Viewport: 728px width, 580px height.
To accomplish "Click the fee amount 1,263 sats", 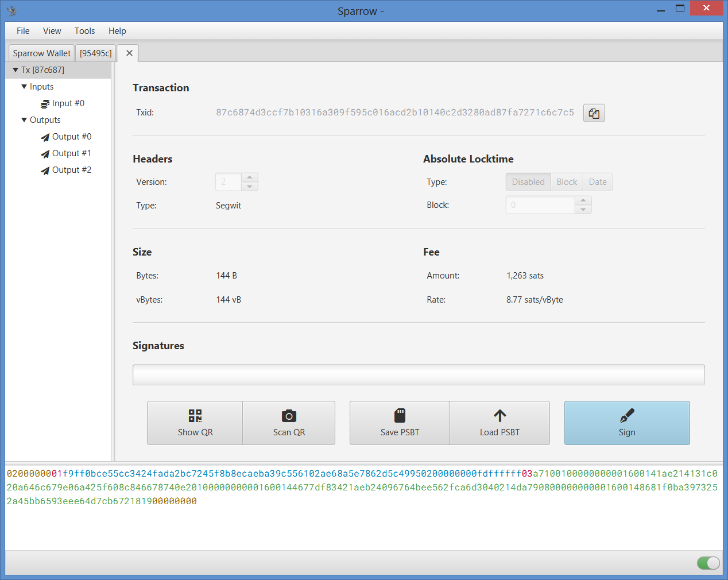I will point(525,276).
